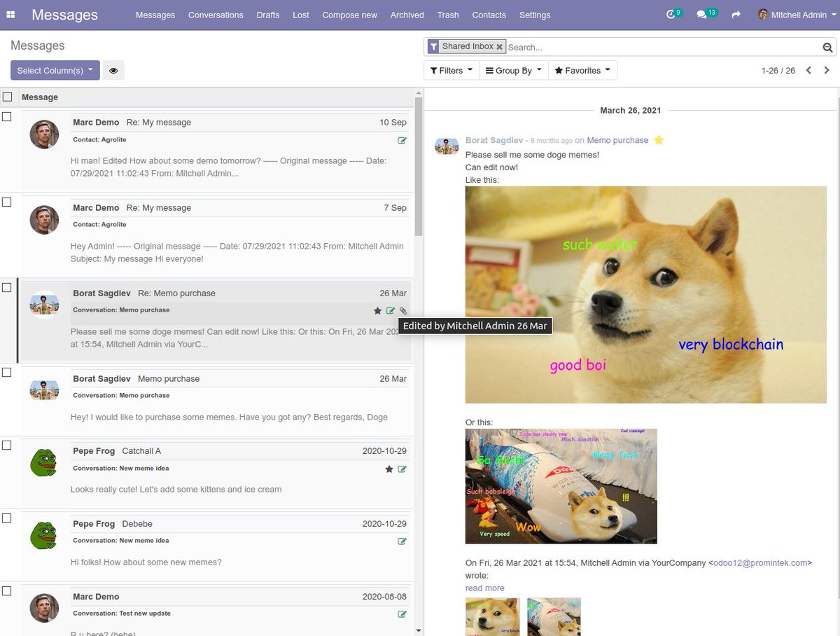The image size is (840, 636).
Task: Click paperclip attachment icon on Borat row
Action: 403,311
